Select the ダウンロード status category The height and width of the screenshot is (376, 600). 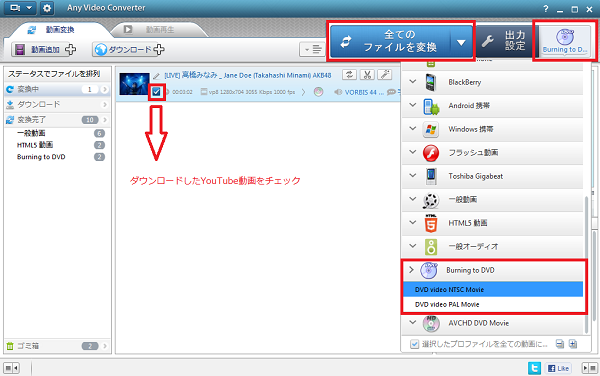click(57, 104)
